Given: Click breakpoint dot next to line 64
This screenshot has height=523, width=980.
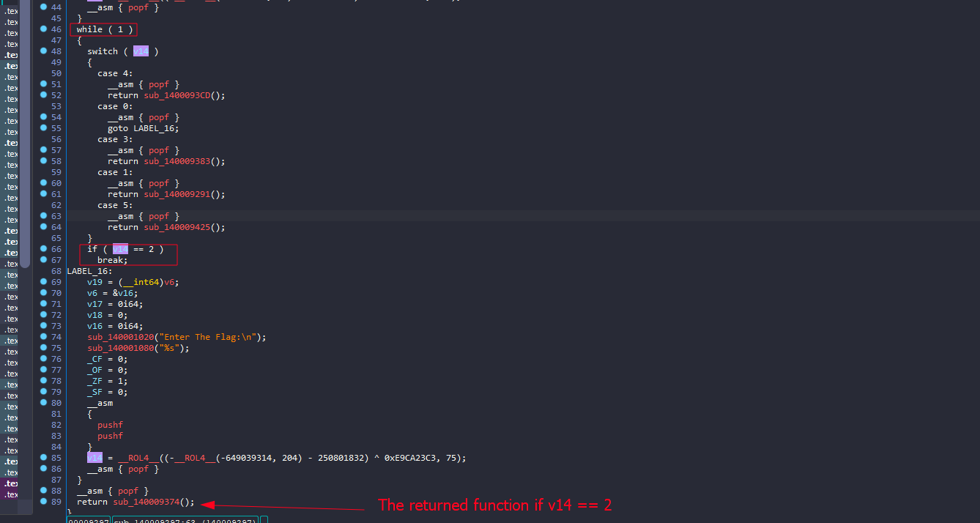Looking at the screenshot, I should click(x=44, y=227).
